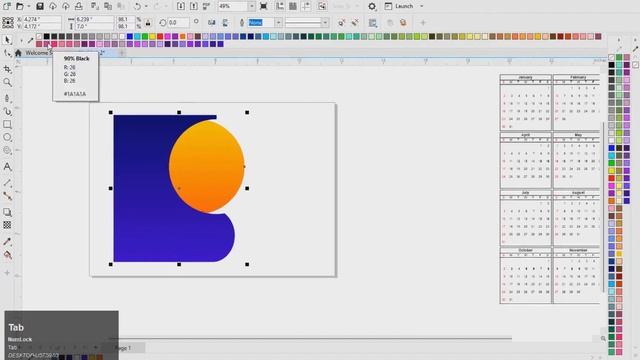
Task: Click the zoom level 49% field
Action: 233,6
